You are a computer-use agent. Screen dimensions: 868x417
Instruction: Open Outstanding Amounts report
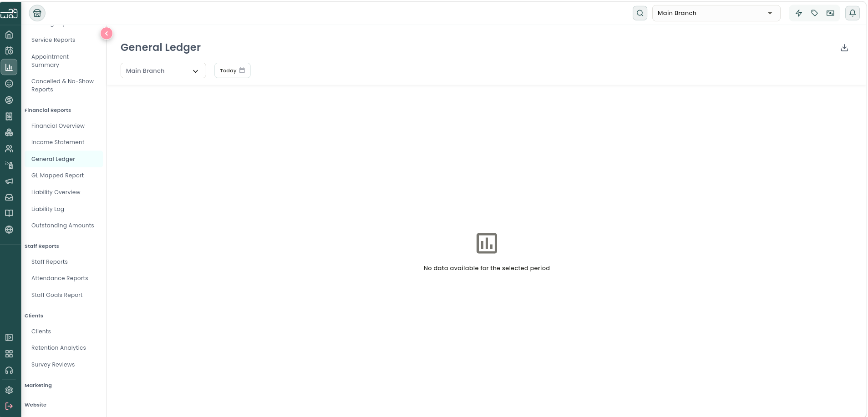63,226
